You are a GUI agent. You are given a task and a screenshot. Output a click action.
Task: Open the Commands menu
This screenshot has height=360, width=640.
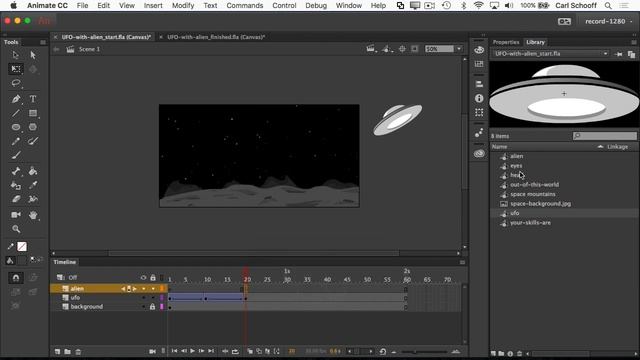click(x=244, y=5)
